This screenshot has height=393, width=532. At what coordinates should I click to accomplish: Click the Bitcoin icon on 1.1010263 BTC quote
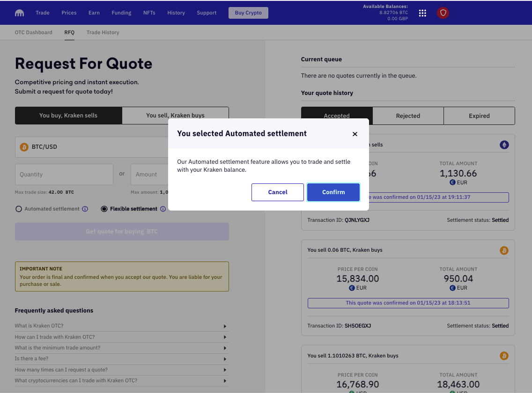(504, 356)
